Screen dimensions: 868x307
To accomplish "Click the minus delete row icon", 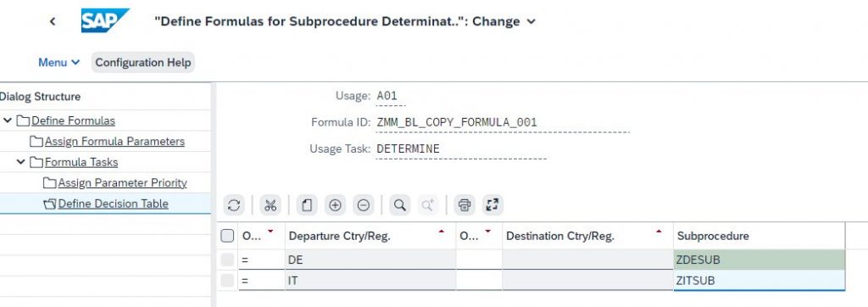I will tap(363, 205).
